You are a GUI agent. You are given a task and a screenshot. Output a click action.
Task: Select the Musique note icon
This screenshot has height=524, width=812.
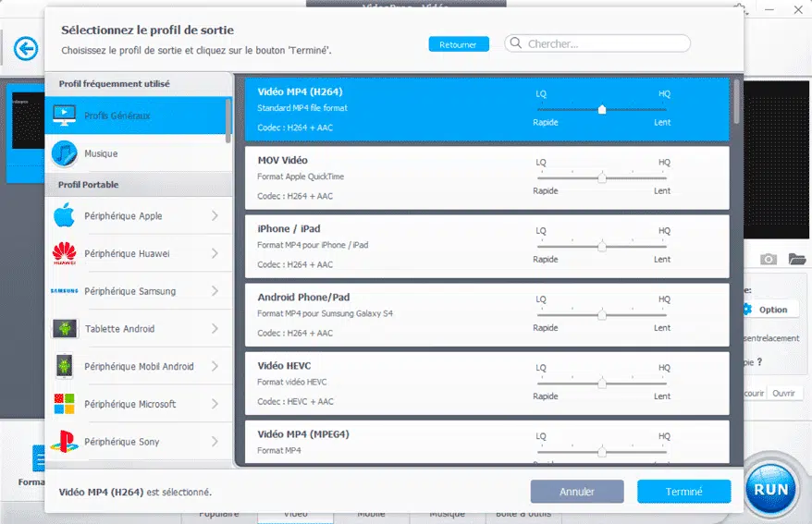[64, 153]
